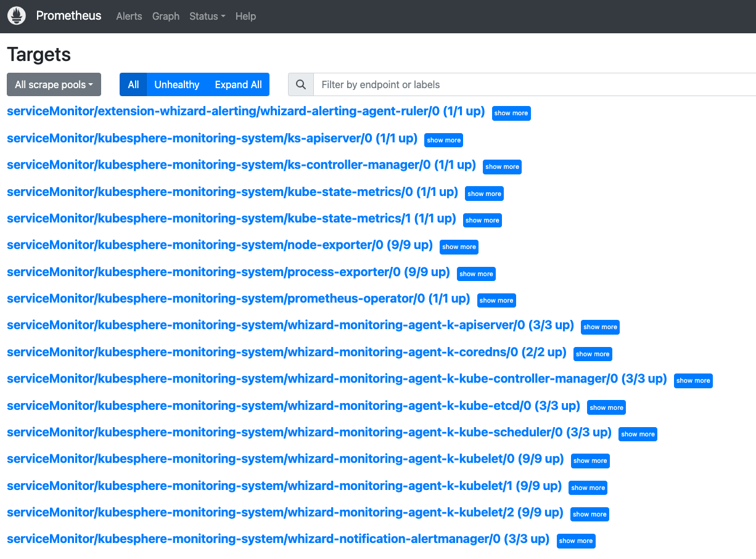Open the Graph page
Screen dimensions: 756x559
[166, 17]
